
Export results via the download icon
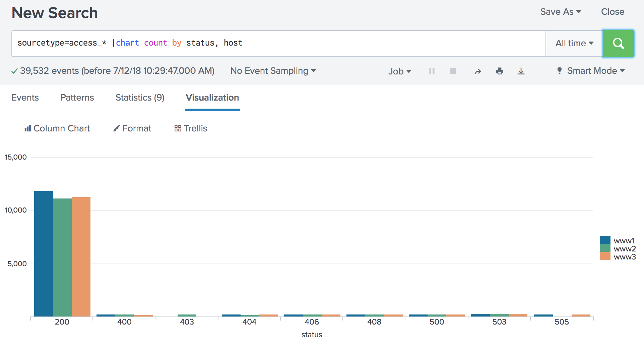pyautogui.click(x=521, y=71)
